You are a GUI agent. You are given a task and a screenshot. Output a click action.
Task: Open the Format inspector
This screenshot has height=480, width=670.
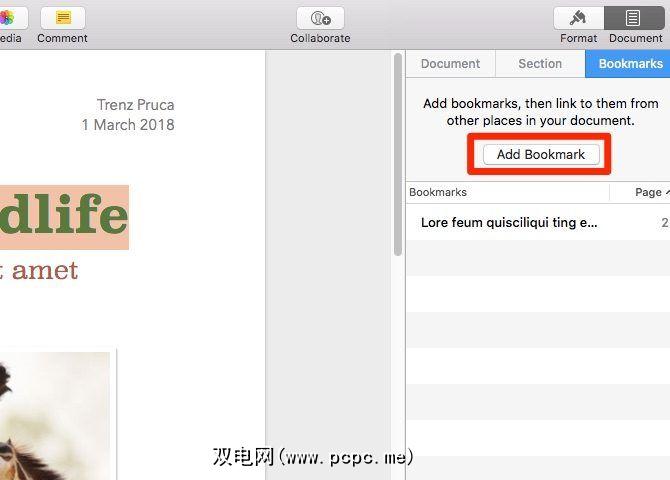click(579, 18)
